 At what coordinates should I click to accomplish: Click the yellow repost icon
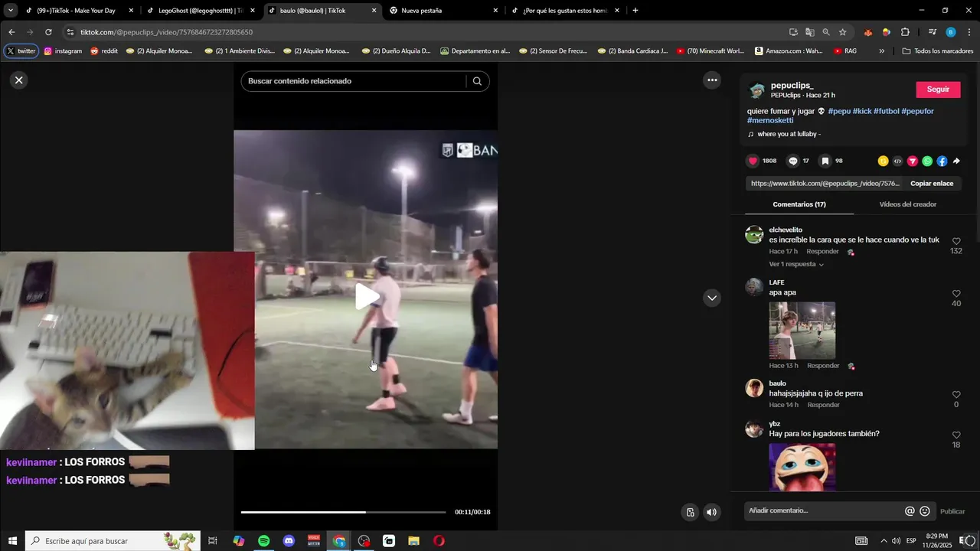883,161
